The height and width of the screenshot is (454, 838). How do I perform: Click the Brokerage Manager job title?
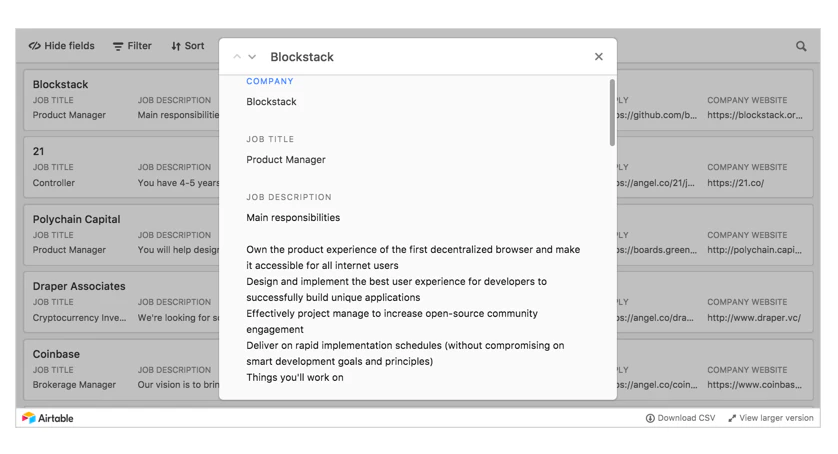pos(74,384)
